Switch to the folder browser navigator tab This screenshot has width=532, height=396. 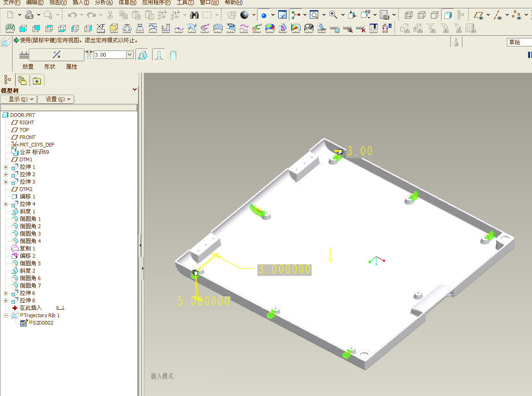click(22, 81)
